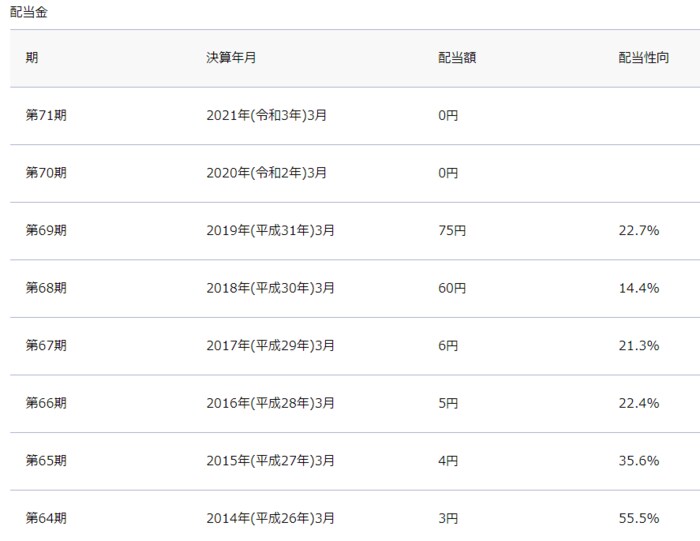This screenshot has width=700, height=541.
Task: Click the 35.6% payout ratio value
Action: (x=639, y=461)
